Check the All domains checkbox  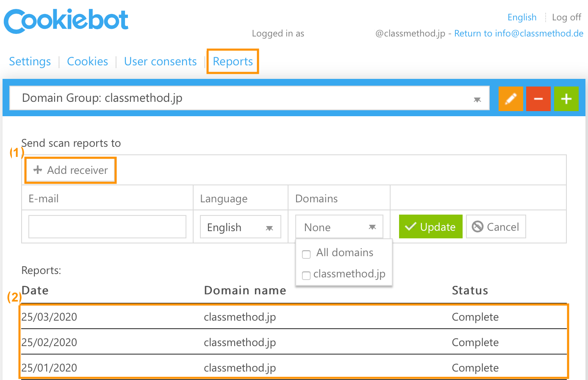306,254
